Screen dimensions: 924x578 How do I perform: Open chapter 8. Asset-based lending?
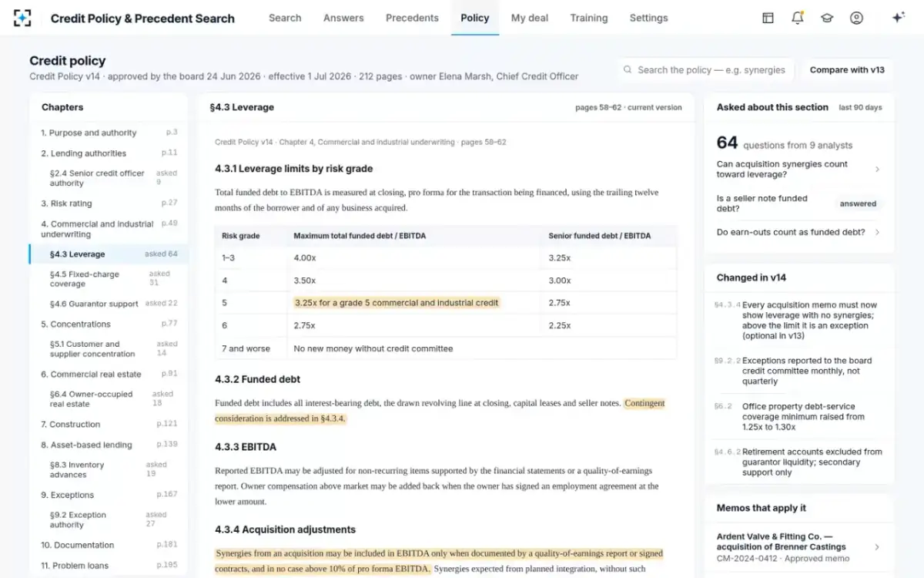click(x=109, y=445)
